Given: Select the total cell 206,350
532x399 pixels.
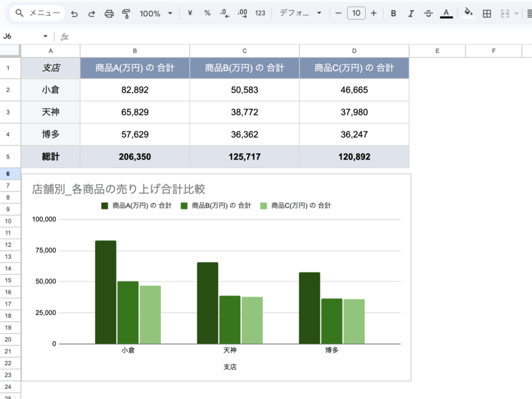Looking at the screenshot, I should [x=135, y=157].
